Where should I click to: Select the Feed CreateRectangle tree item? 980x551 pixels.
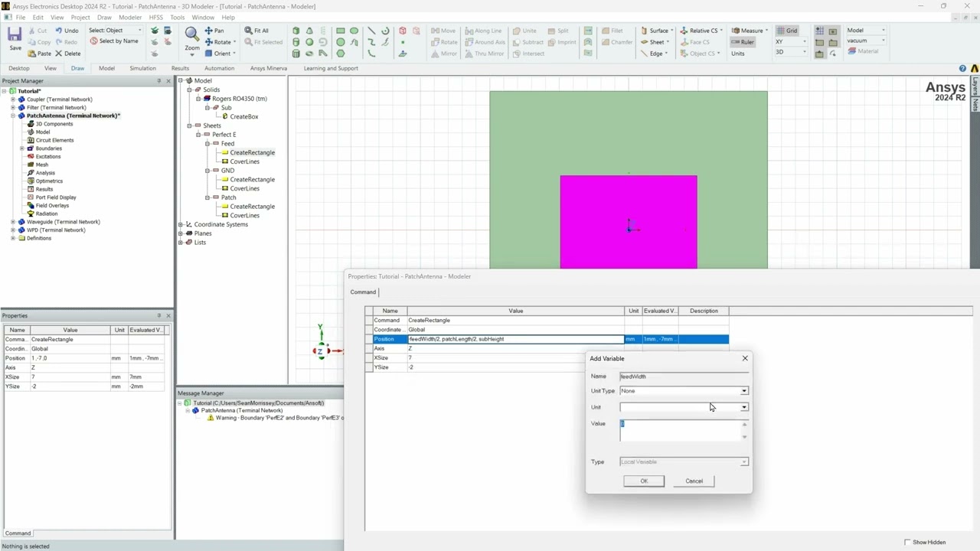point(252,152)
